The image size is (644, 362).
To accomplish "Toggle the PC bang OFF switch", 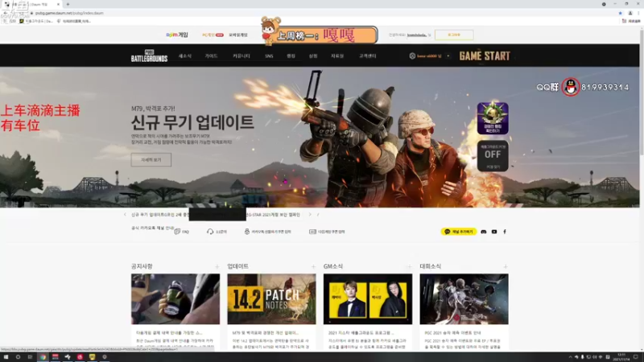I will point(493,156).
